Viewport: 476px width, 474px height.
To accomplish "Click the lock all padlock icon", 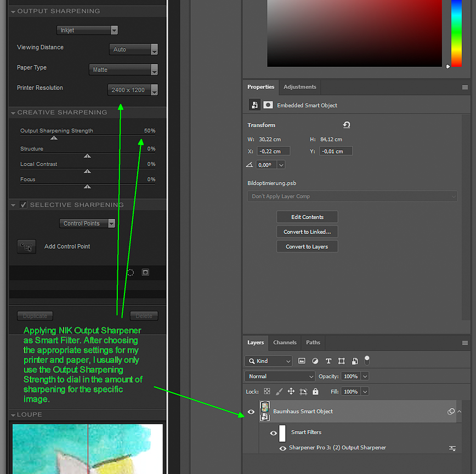I will 315,391.
